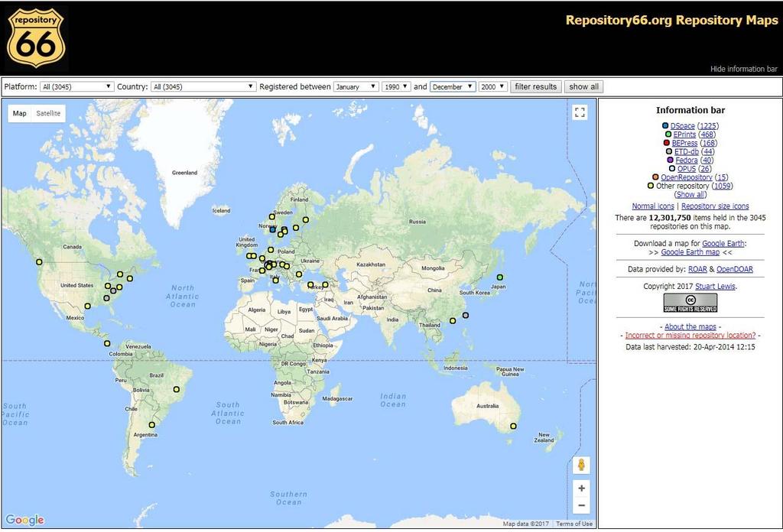Viewport: 783px width, 532px height.
Task: Click the red BEPress legend dot
Action: tap(667, 143)
